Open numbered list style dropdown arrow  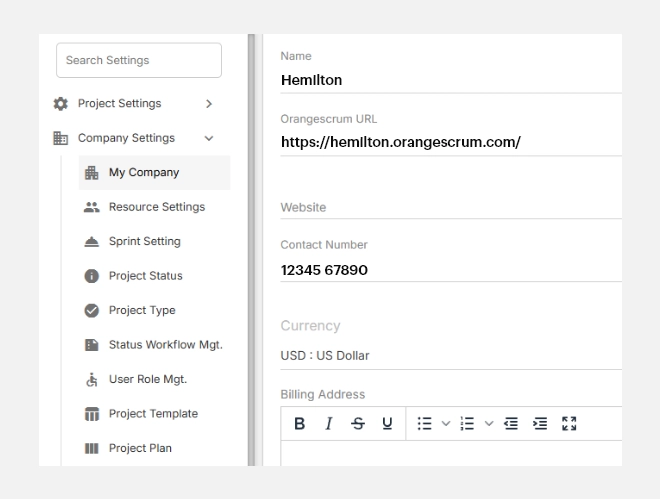tap(489, 424)
